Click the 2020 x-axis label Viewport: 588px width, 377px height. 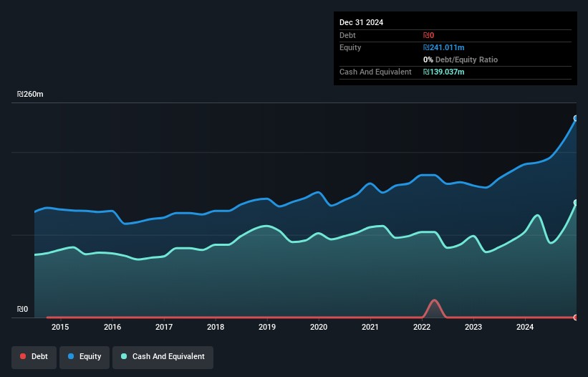pos(319,327)
